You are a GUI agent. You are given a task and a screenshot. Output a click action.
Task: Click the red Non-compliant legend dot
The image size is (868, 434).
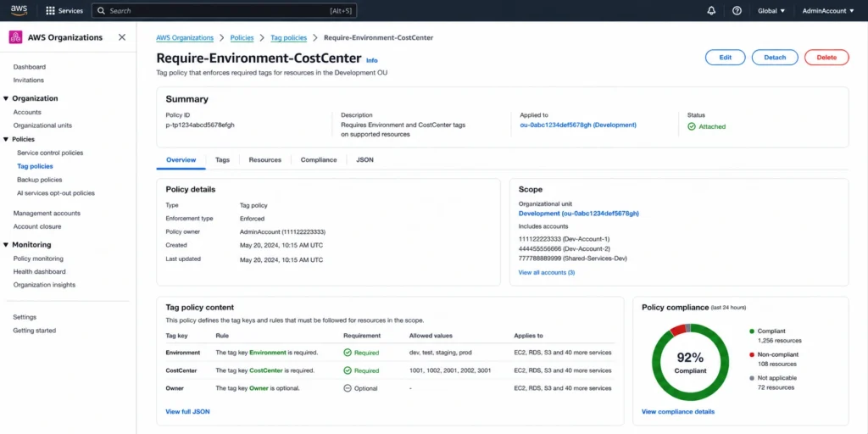click(752, 354)
